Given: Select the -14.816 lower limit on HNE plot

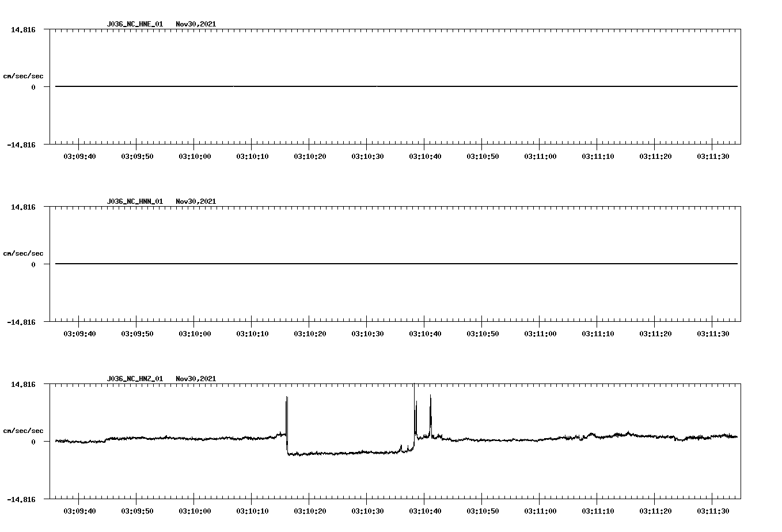Looking at the screenshot, I should click(x=21, y=145).
